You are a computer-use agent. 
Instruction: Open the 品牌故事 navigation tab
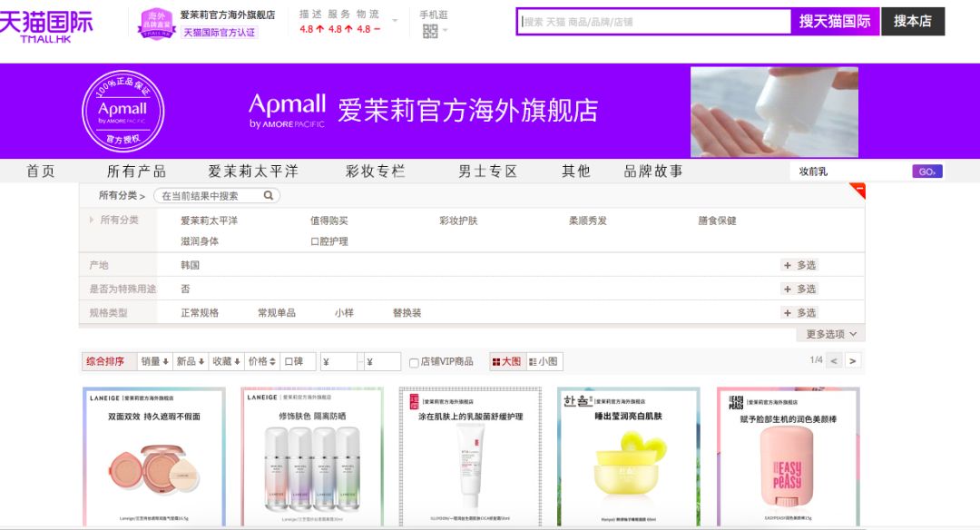653,172
